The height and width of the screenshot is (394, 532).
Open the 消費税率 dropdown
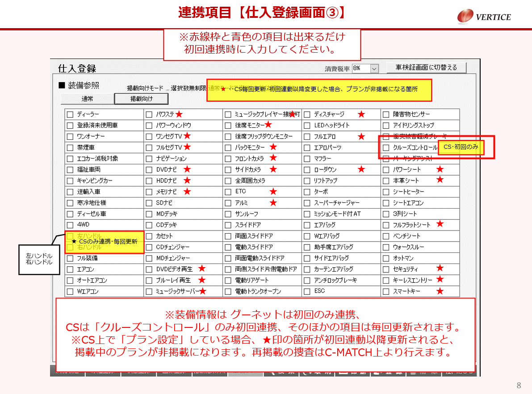[374, 69]
